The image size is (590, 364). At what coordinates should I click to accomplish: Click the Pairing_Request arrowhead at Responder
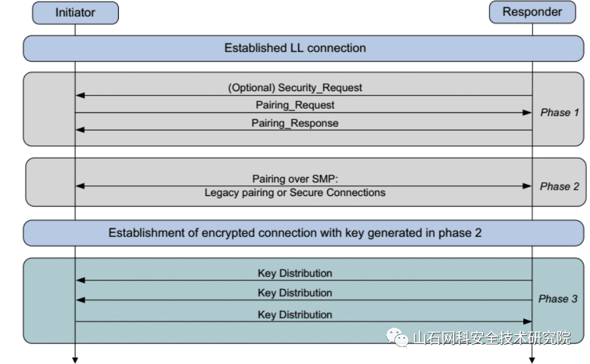point(527,112)
